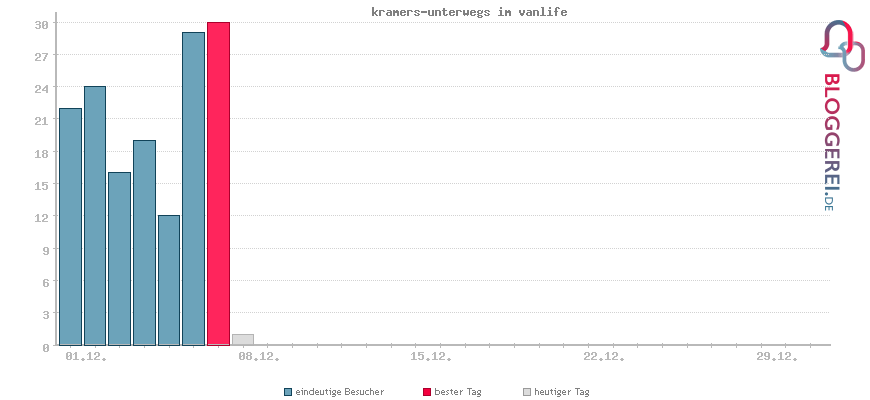The image size is (870, 400).
Task: Click the 08.12. x-axis date label
Action: (259, 356)
